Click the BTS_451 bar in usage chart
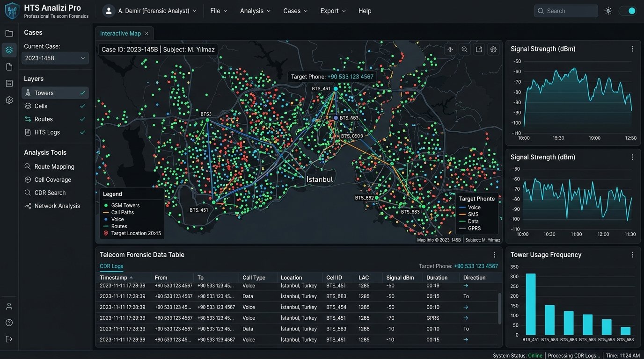 (531, 304)
